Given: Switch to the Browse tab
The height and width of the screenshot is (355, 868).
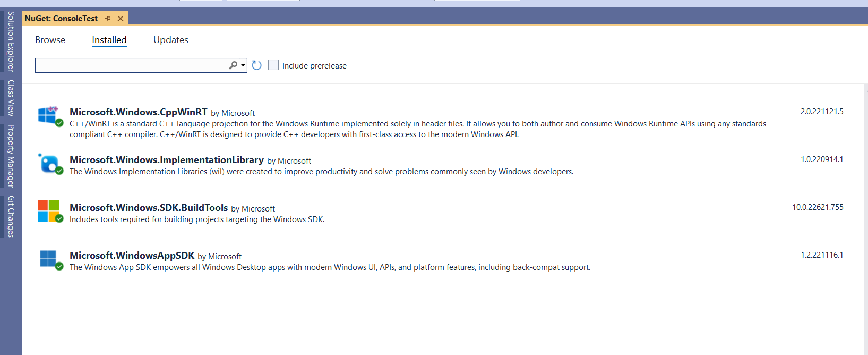Looking at the screenshot, I should 50,40.
